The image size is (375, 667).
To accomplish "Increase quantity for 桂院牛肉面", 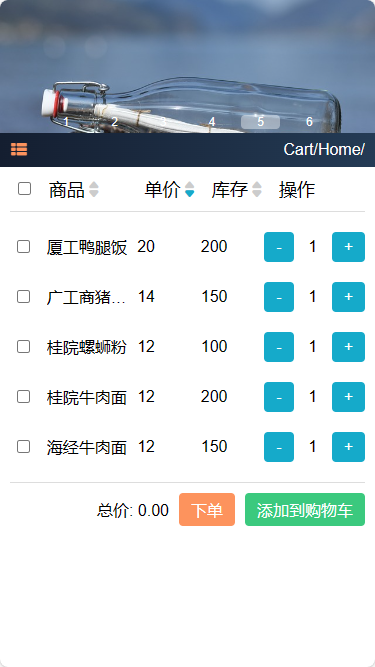I will tap(348, 397).
